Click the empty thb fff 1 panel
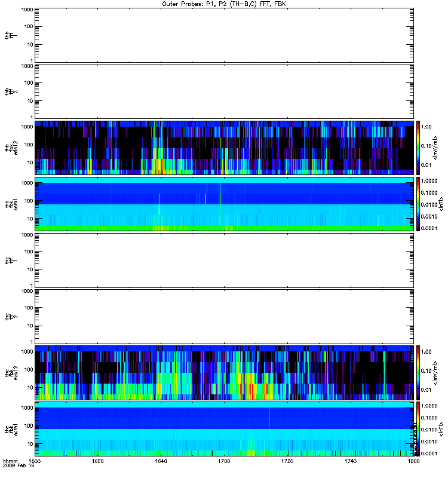 [224, 35]
